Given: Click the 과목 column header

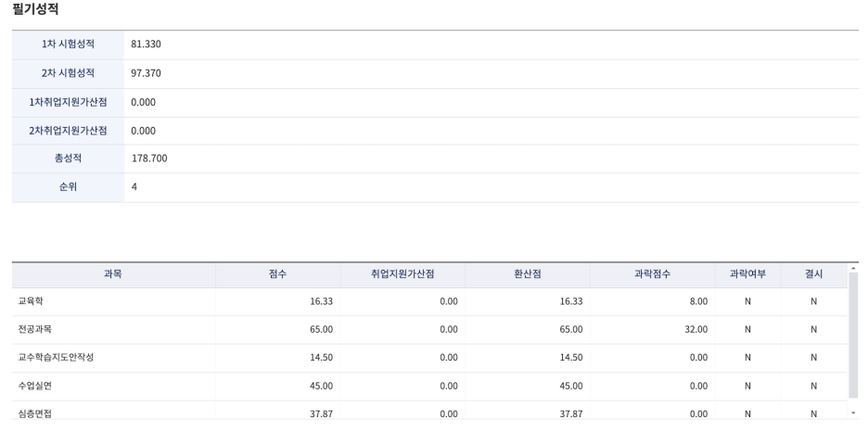Looking at the screenshot, I should (113, 274).
